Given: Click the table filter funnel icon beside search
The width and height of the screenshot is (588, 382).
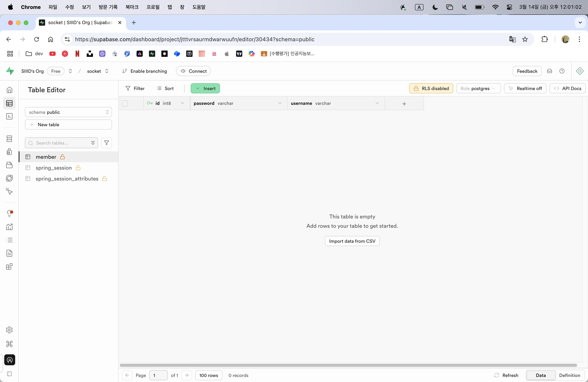Looking at the screenshot, I should (107, 143).
